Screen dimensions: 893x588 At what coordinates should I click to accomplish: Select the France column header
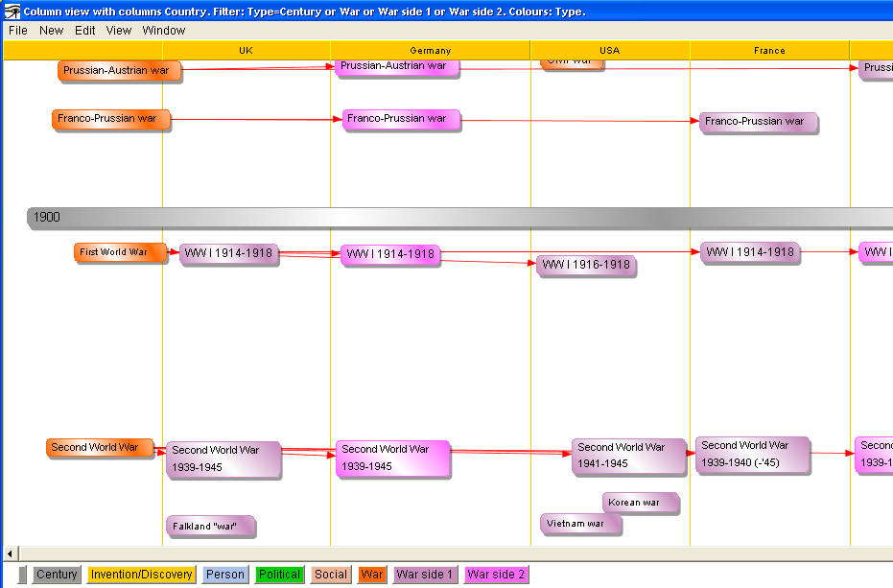[x=768, y=51]
